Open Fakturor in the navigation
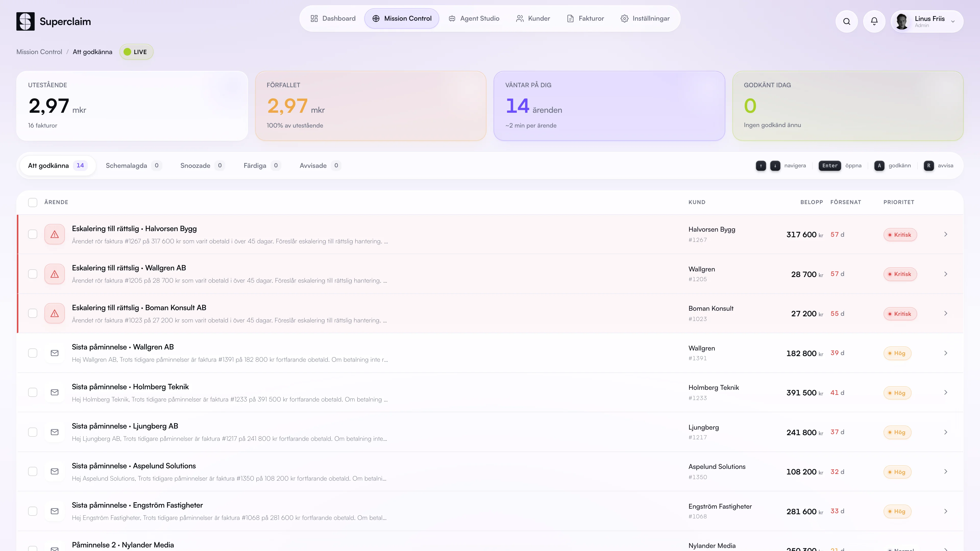980x551 pixels. point(585,18)
